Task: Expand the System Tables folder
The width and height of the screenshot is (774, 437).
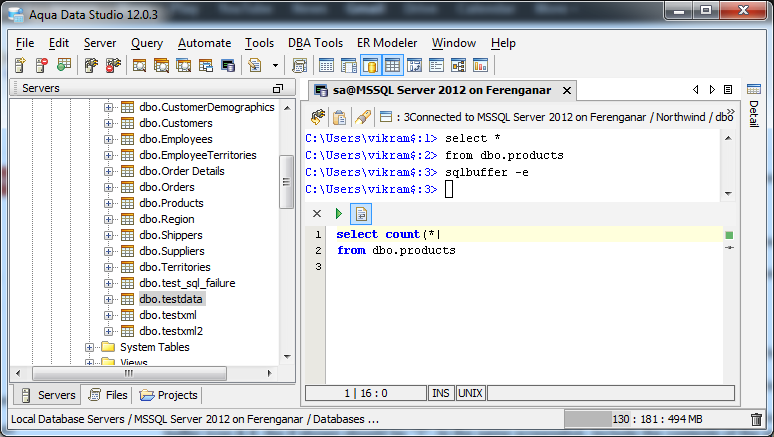Action: (89, 348)
